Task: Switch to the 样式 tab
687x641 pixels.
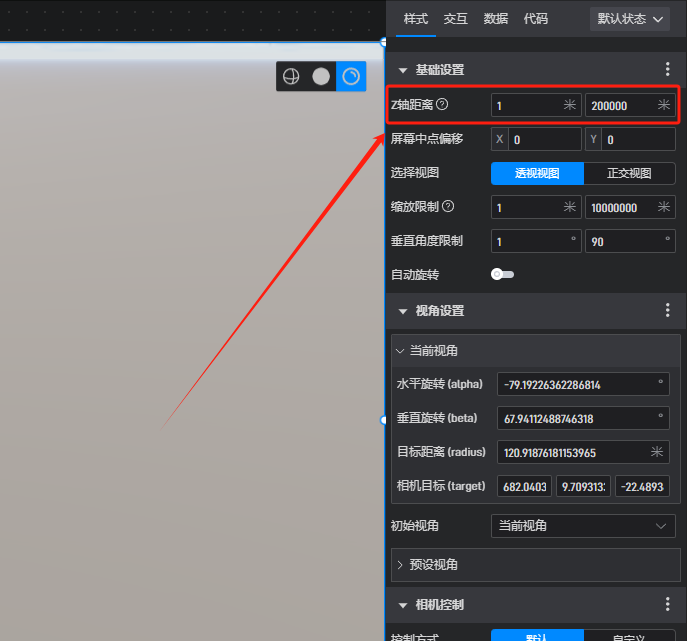Action: (x=415, y=19)
